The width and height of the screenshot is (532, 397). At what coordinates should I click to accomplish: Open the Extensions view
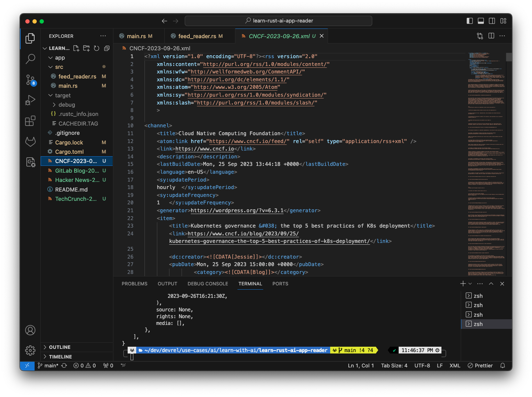pos(30,121)
